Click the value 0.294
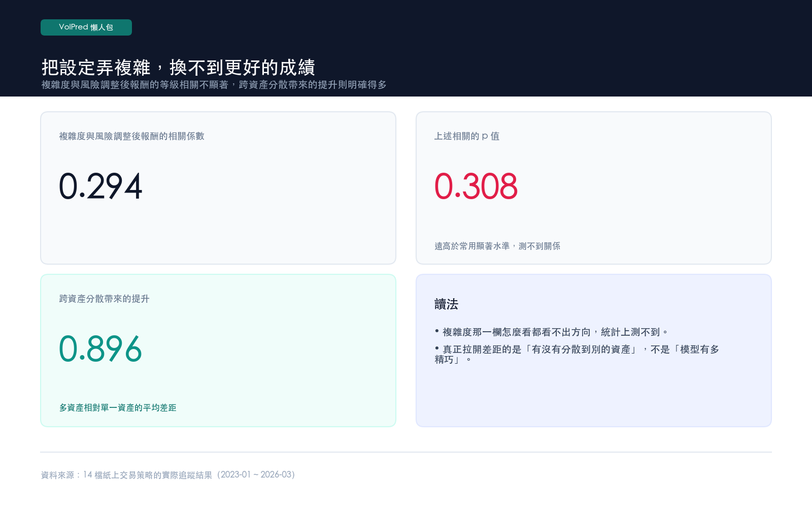 (x=100, y=186)
